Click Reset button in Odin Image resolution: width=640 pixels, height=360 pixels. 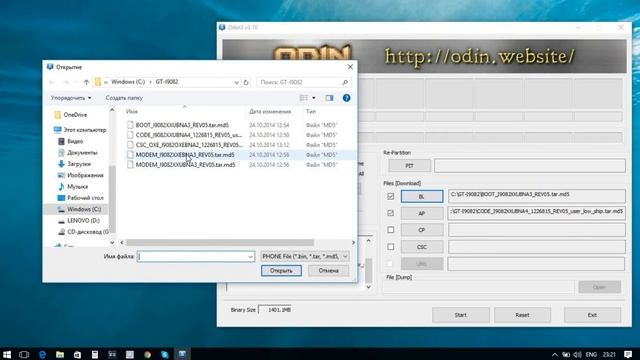pos(522,315)
